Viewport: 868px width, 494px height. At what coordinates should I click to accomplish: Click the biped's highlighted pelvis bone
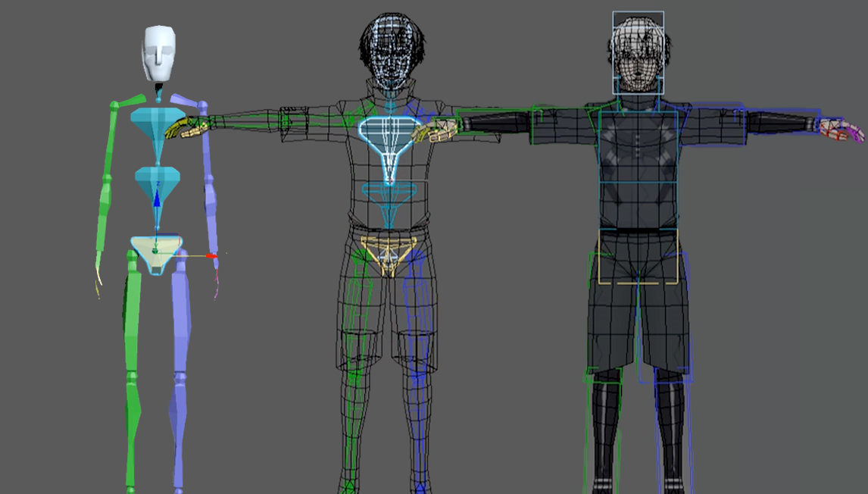(157, 255)
